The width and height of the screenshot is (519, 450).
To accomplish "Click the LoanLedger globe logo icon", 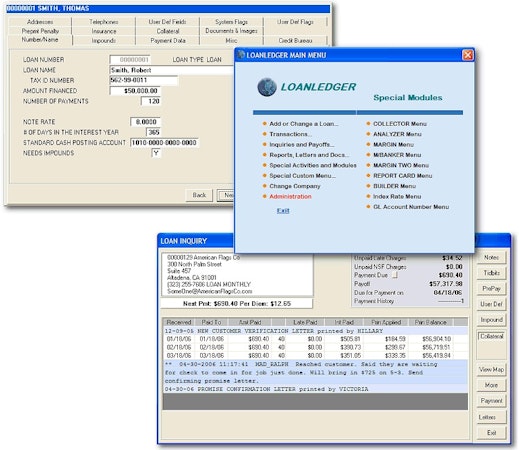I will click(267, 87).
